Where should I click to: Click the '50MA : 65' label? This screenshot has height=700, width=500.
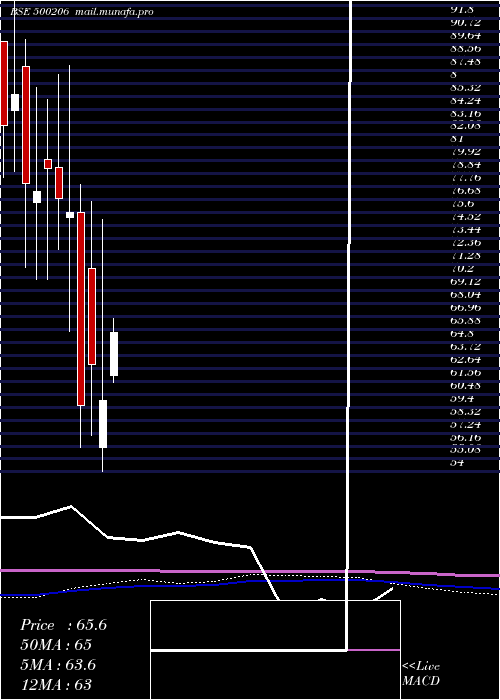coord(56,645)
